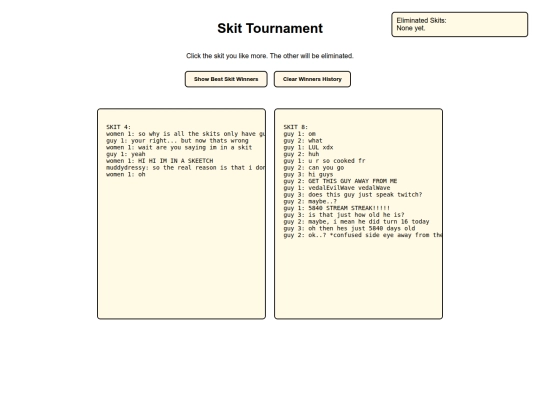
Task: Click the Eliminated Skits panel
Action: point(459,24)
